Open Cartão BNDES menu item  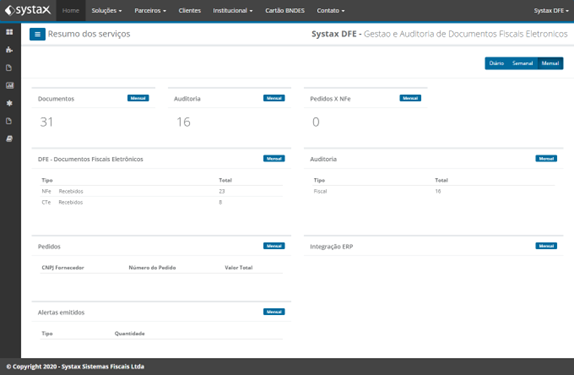tap(285, 11)
